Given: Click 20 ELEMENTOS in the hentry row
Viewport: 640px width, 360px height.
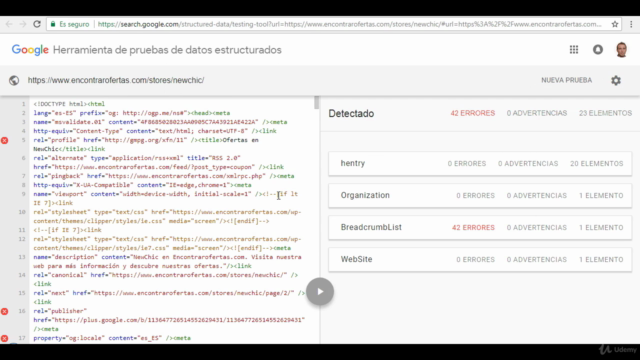Looking at the screenshot, I should 597,164.
